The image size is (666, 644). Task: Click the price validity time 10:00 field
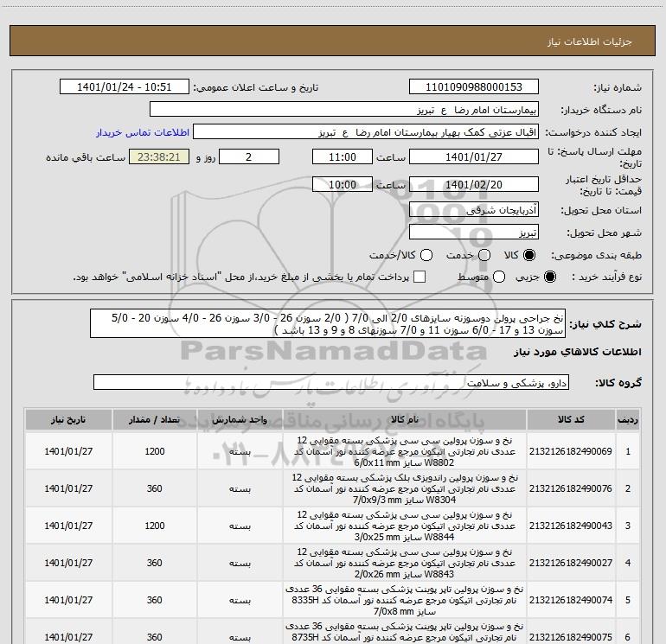click(343, 184)
